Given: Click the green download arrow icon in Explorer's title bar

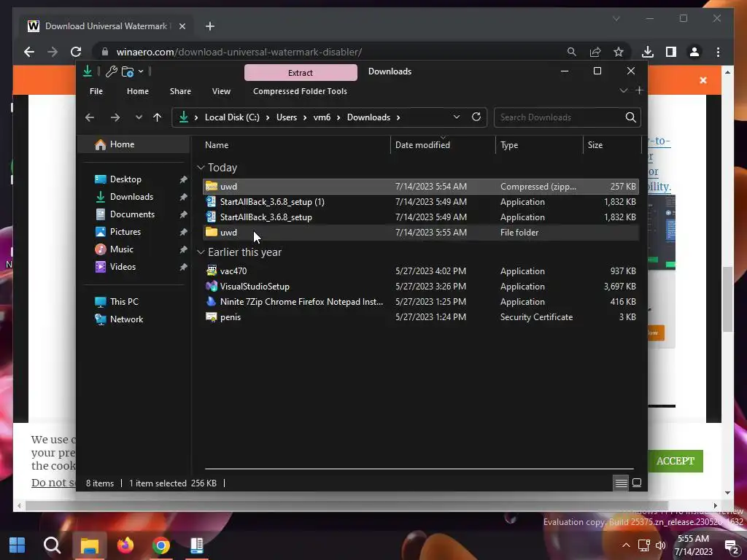Looking at the screenshot, I should coord(88,71).
